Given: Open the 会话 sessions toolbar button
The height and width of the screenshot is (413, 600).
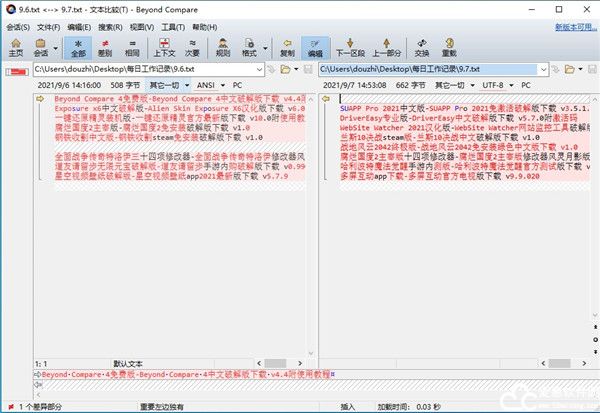Looking at the screenshot, I should 40,48.
